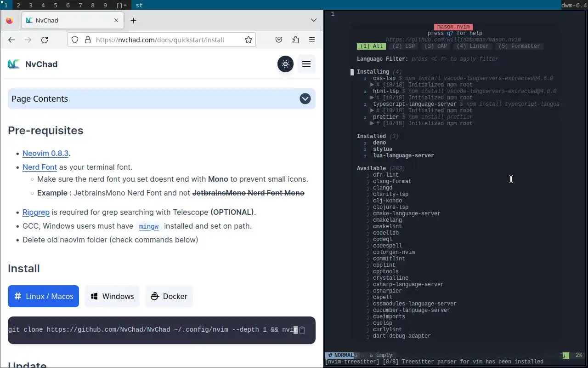This screenshot has width=588, height=368.
Task: Expand typescript-language-server install log triangle
Action: pos(372,110)
